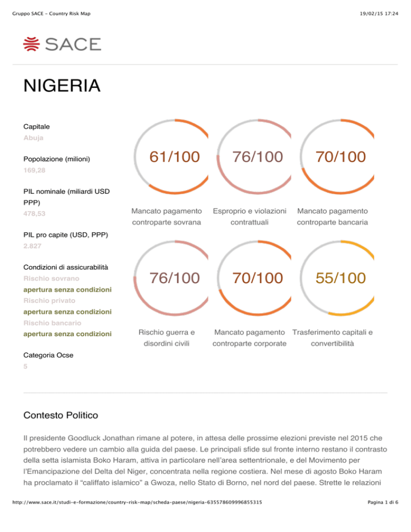Select the 70/100 corporate counterparty gauge
This screenshot has width=411, height=532.
(x=254, y=278)
